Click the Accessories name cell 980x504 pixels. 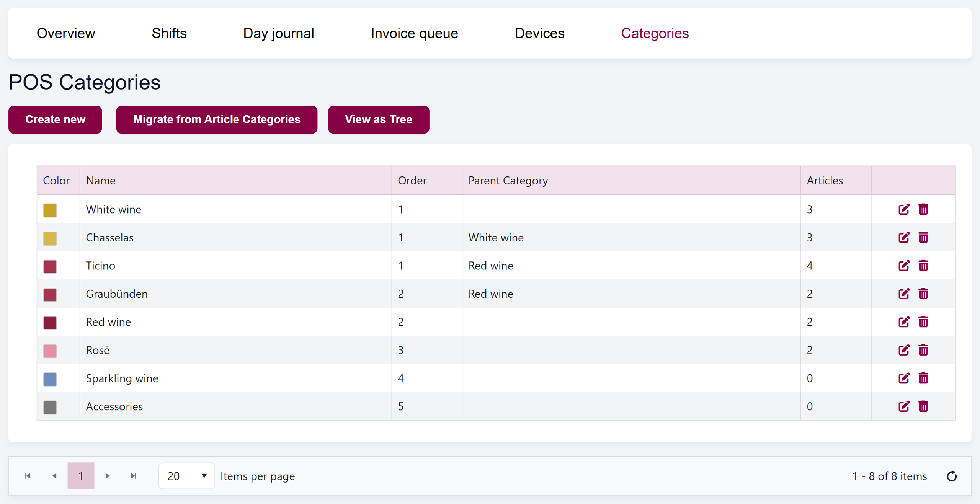[x=235, y=406]
